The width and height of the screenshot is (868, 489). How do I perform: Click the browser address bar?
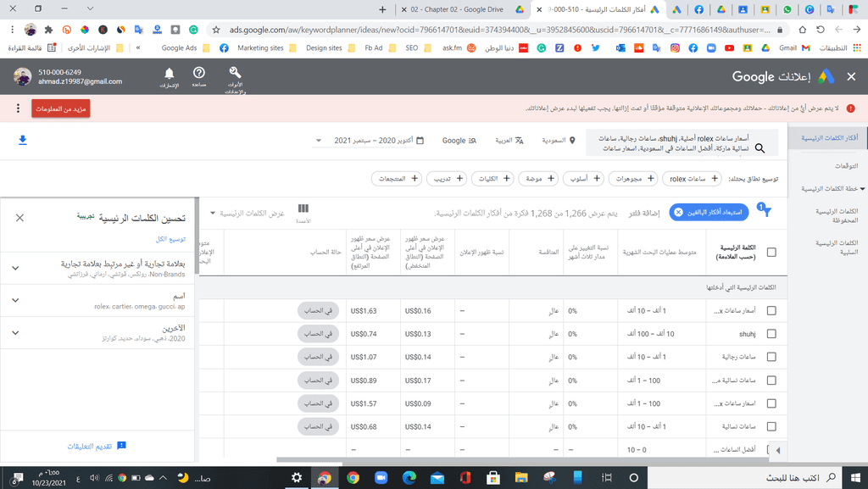[x=498, y=30]
